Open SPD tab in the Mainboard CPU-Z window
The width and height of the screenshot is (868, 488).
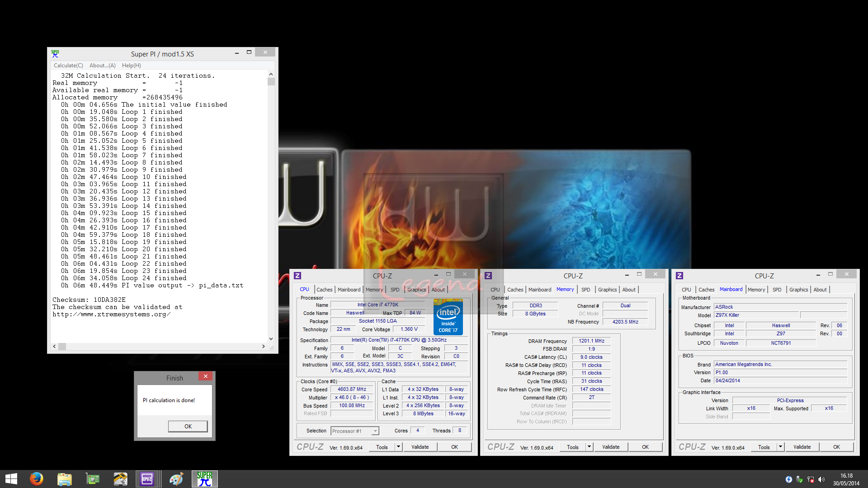777,290
